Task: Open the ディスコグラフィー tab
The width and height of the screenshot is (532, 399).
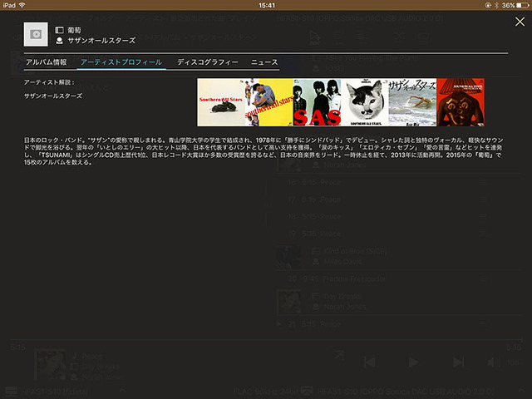Action: pos(207,62)
